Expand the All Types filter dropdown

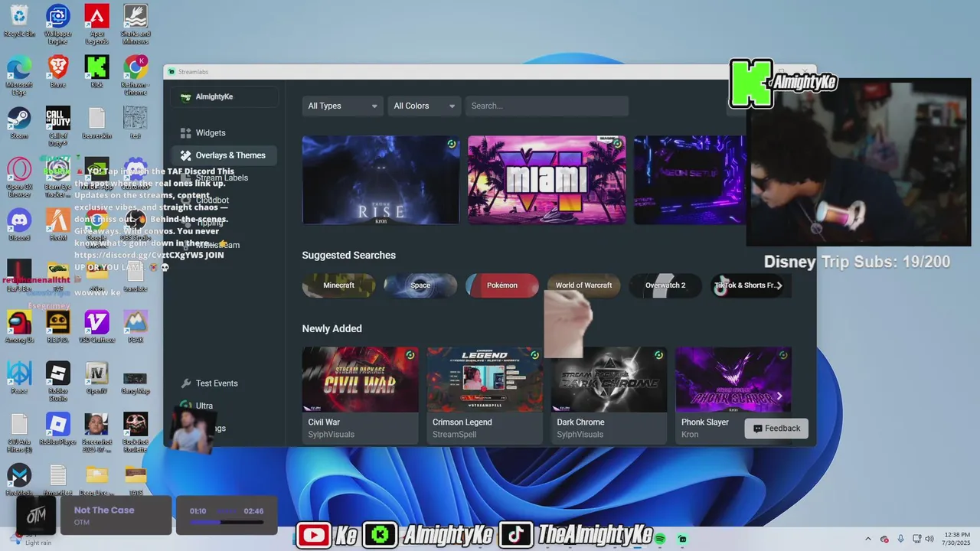tap(342, 106)
